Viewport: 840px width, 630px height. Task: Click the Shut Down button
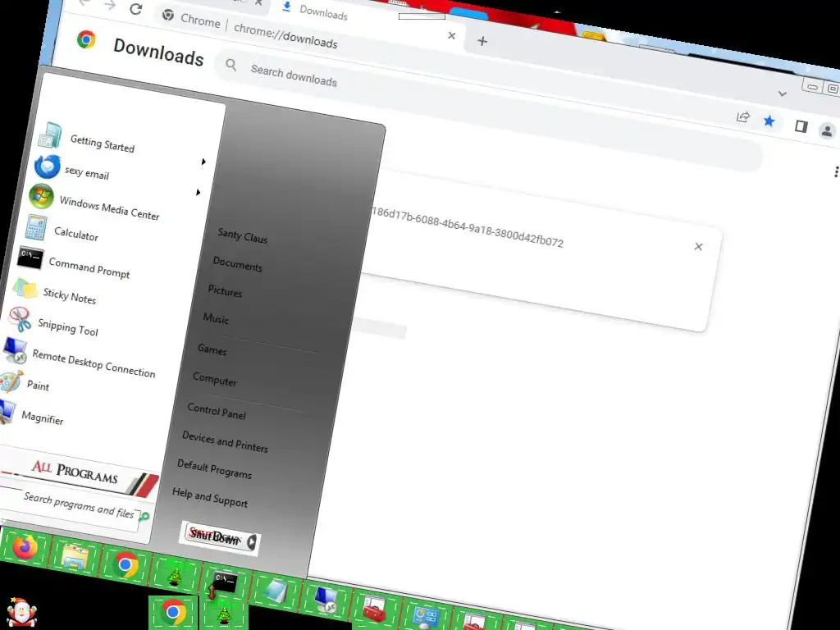214,535
